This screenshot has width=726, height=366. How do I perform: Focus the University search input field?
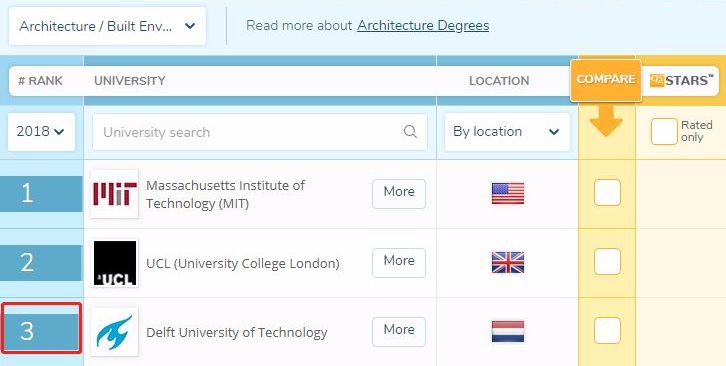pos(260,132)
